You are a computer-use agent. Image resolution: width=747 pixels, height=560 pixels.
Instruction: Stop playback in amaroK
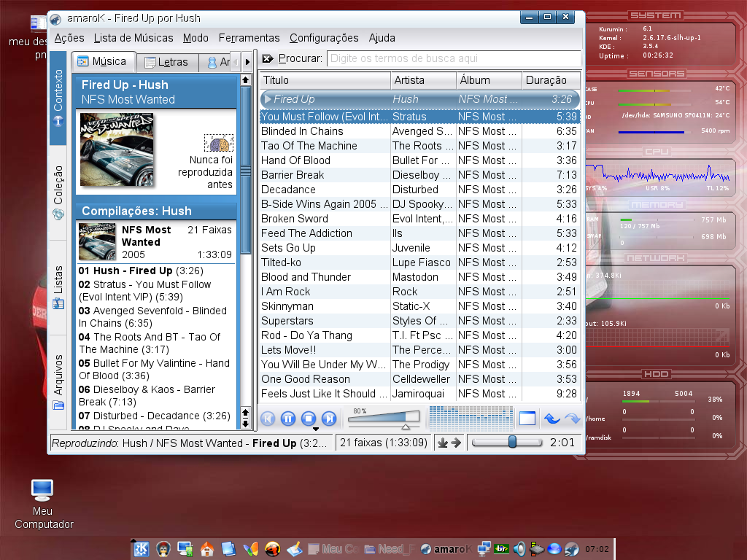(x=309, y=419)
